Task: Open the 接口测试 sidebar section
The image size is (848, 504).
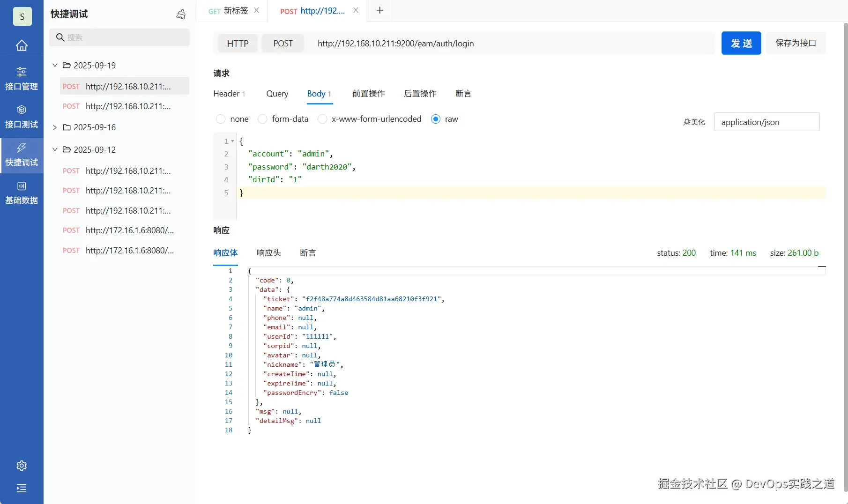Action: point(22,116)
